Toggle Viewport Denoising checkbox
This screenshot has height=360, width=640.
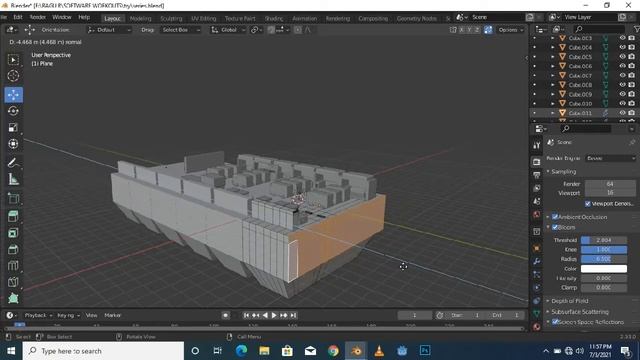[588, 204]
